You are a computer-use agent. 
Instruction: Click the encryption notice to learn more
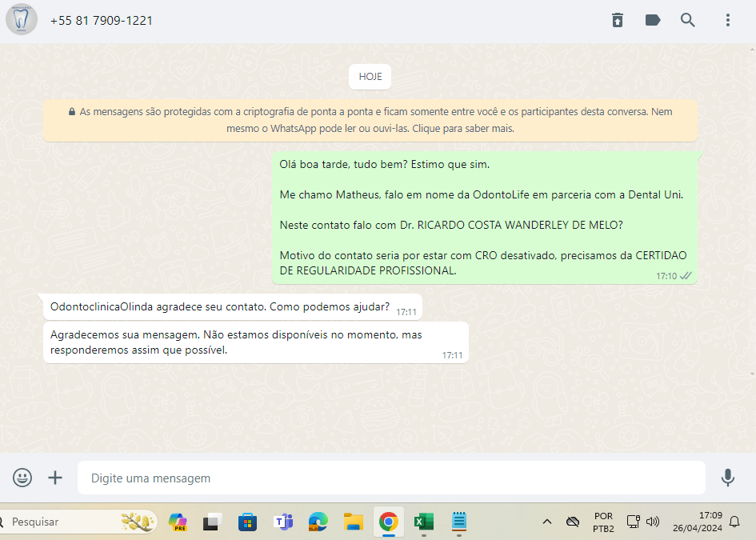pyautogui.click(x=370, y=120)
